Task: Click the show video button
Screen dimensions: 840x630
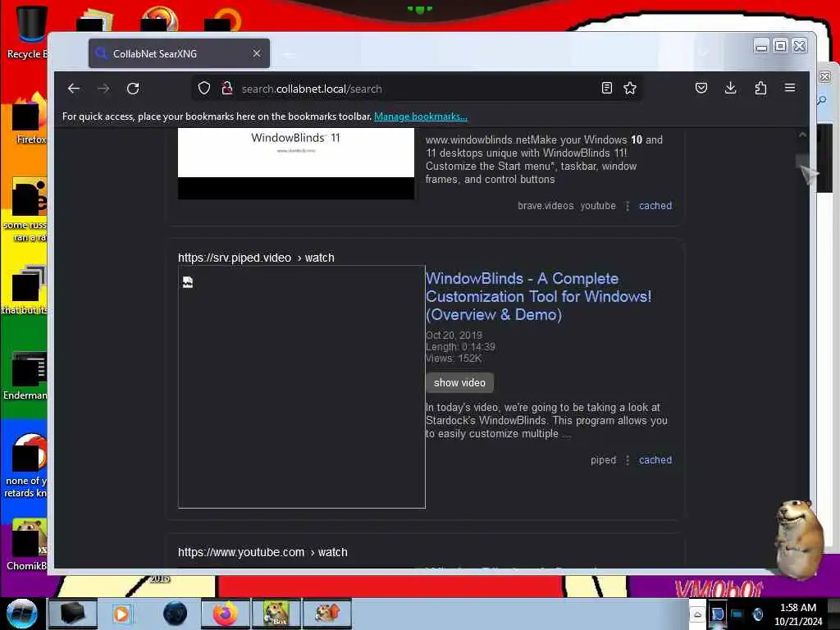Action: click(459, 382)
